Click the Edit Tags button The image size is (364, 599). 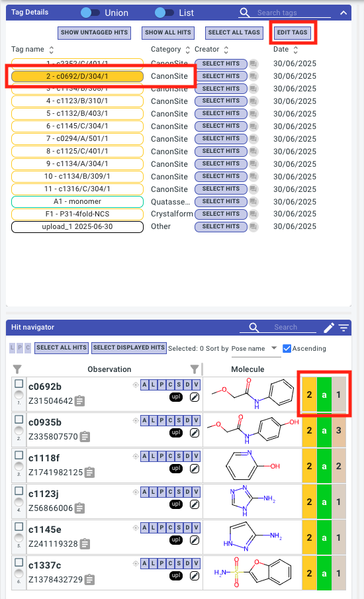click(293, 32)
